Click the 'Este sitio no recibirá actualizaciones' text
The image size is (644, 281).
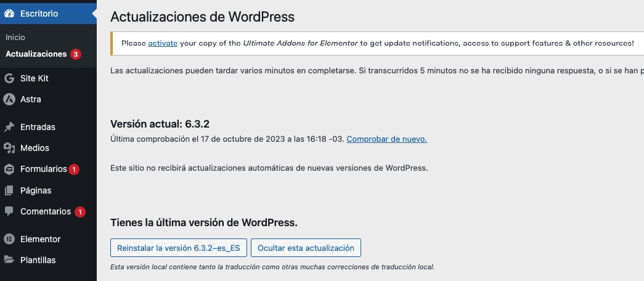coord(269,168)
